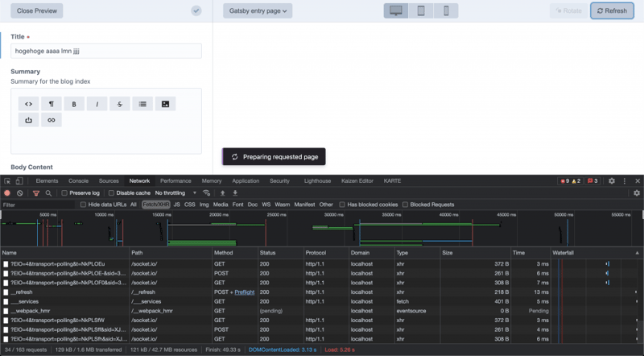Open the Performance tab in DevTools
This screenshot has width=644, height=356.
pyautogui.click(x=175, y=181)
